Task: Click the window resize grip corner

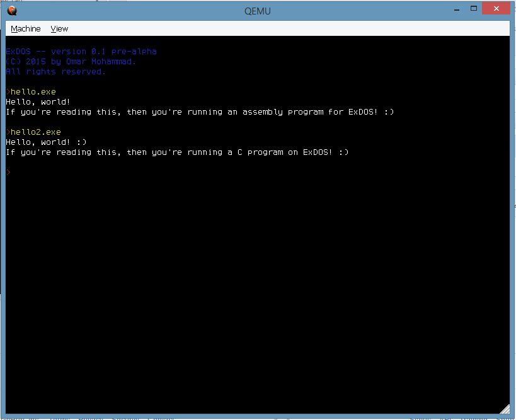Action: tap(505, 409)
